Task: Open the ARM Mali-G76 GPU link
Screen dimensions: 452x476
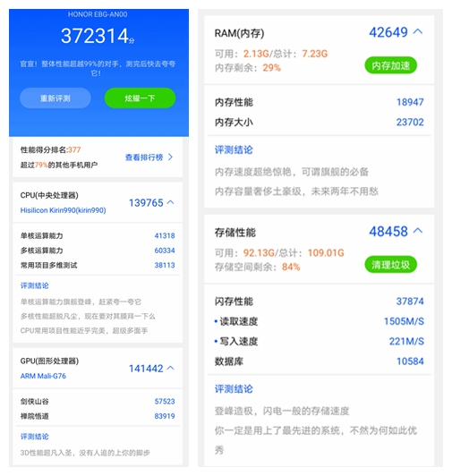Action: pos(43,376)
